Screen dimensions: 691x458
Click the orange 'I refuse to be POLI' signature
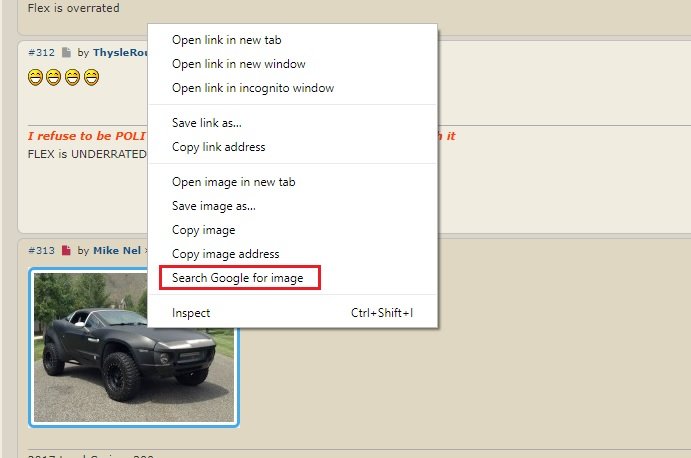click(86, 136)
